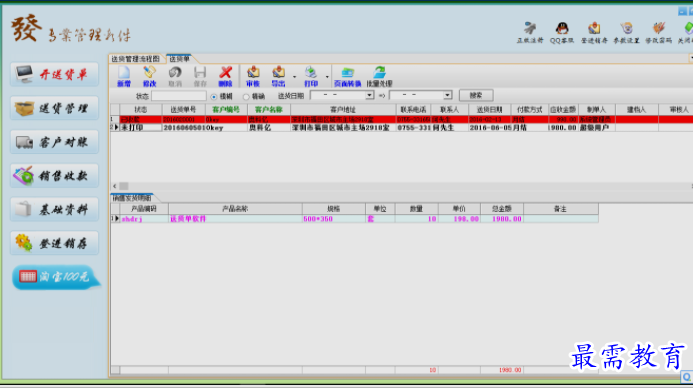Select the 精确 (exact) radio button

(246, 96)
